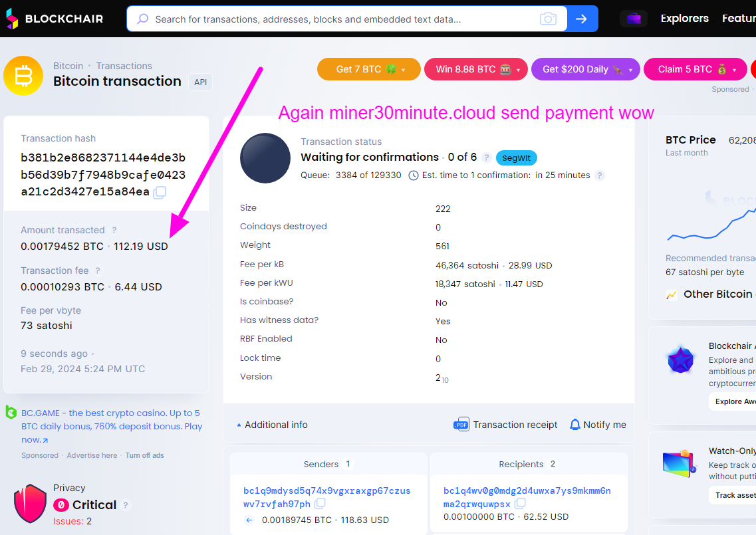This screenshot has height=535, width=756.
Task: Click the BC.GAME logo icon
Action: [x=11, y=412]
